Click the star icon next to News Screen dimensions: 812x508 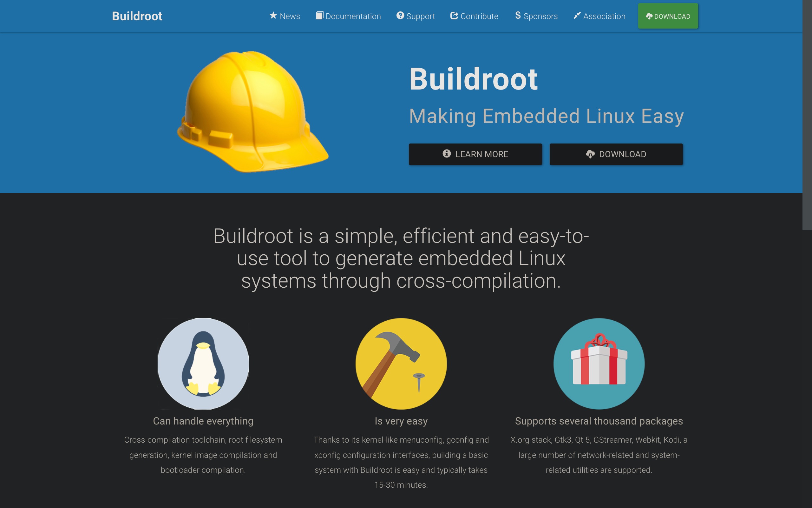click(x=273, y=16)
